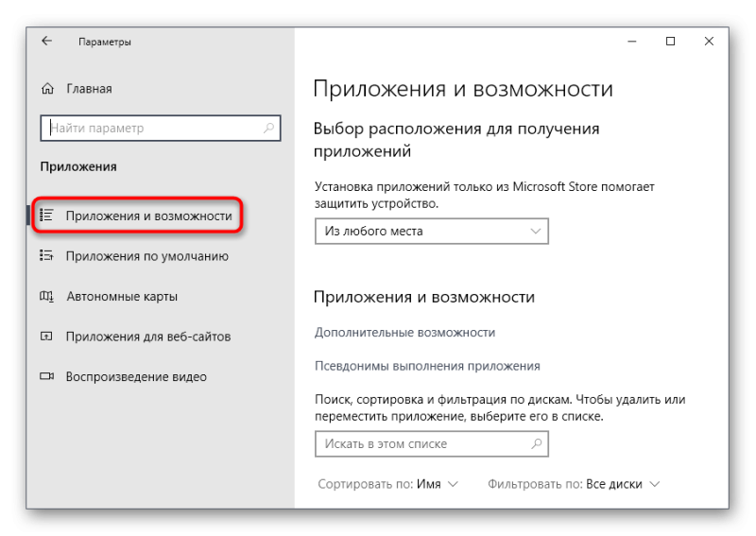Maximize the Параметры window
Viewport: 756px width, 536px height.
pyautogui.click(x=670, y=42)
